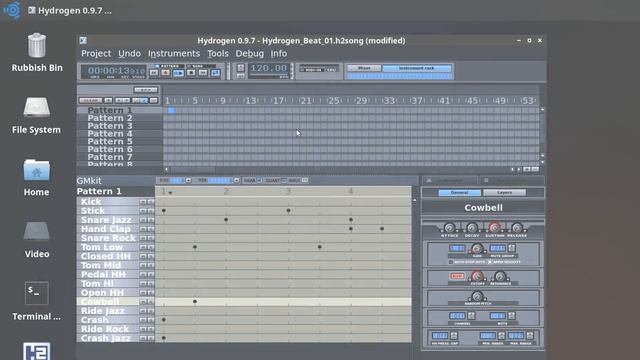This screenshot has height=360, width=640.
Task: Open the Undo menu
Action: [129, 53]
